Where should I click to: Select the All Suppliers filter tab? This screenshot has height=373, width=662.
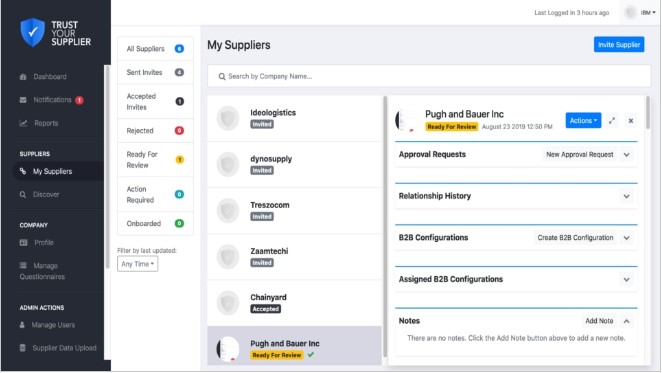155,49
